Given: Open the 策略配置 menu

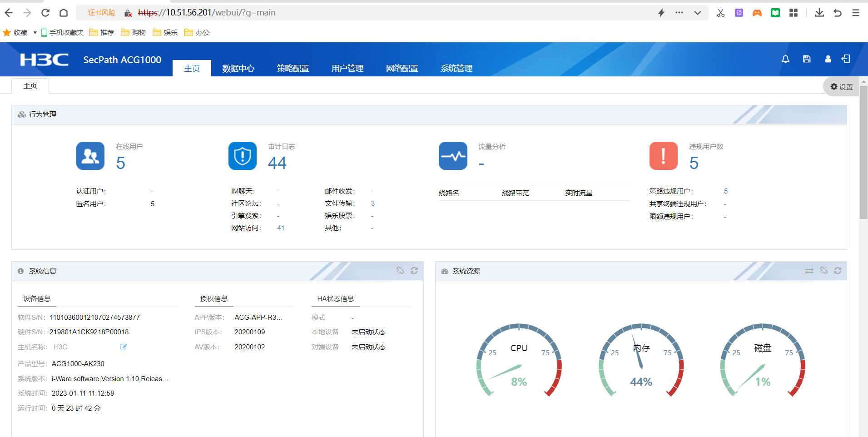Looking at the screenshot, I should (x=293, y=69).
